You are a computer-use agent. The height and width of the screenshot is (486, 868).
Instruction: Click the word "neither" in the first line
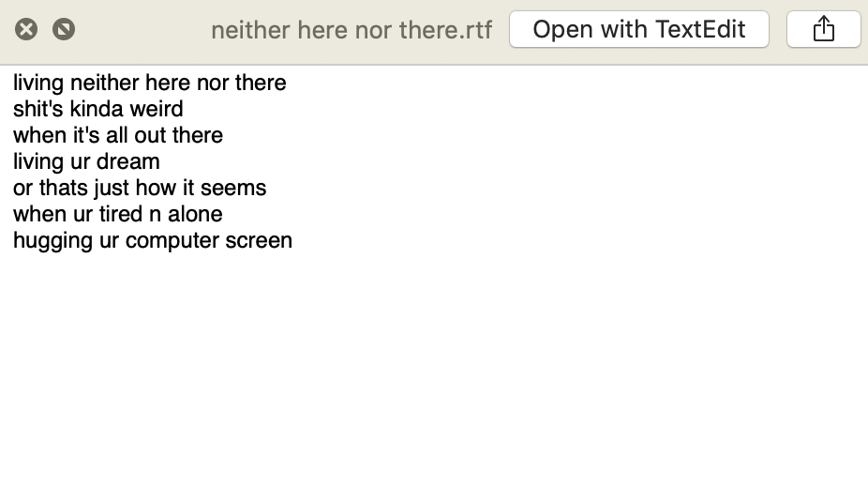(104, 83)
